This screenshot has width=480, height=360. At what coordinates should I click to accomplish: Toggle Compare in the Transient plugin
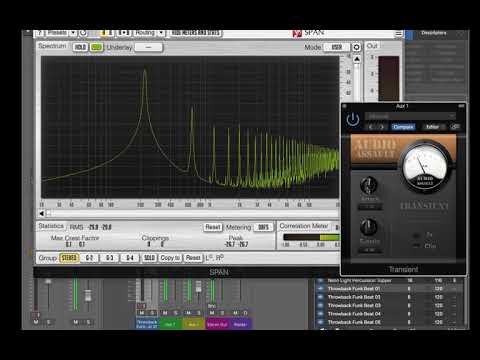(x=403, y=127)
